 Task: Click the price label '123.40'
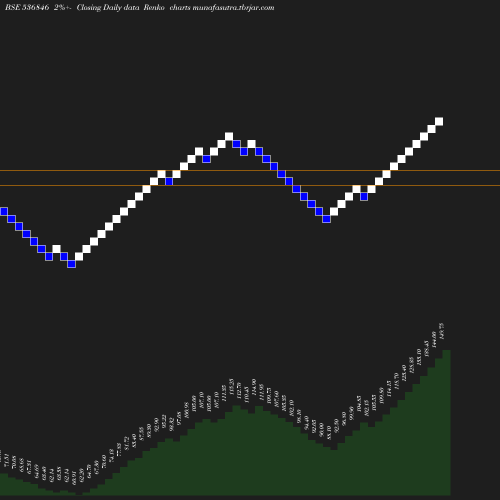pyautogui.click(x=404, y=373)
